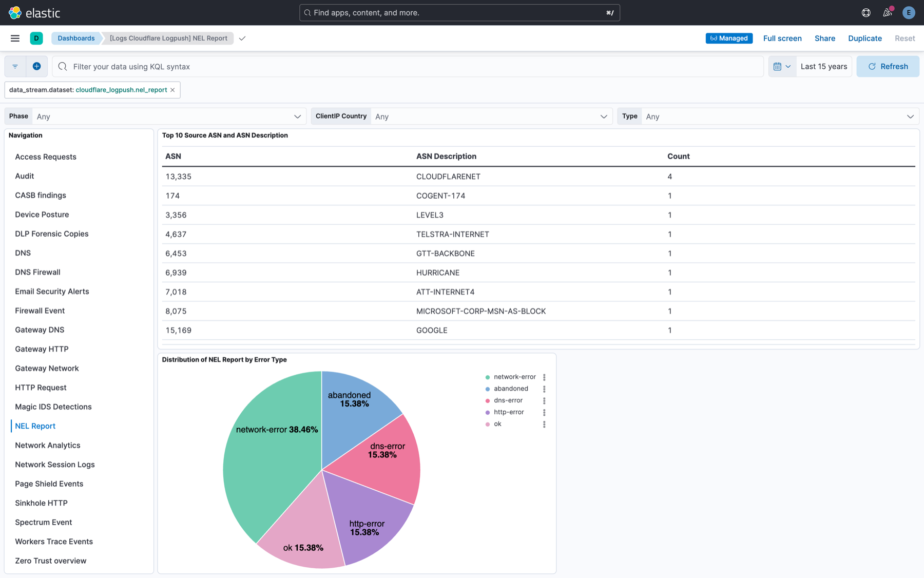This screenshot has height=578, width=924.
Task: Open the Last 15 years time picker
Action: 823,66
